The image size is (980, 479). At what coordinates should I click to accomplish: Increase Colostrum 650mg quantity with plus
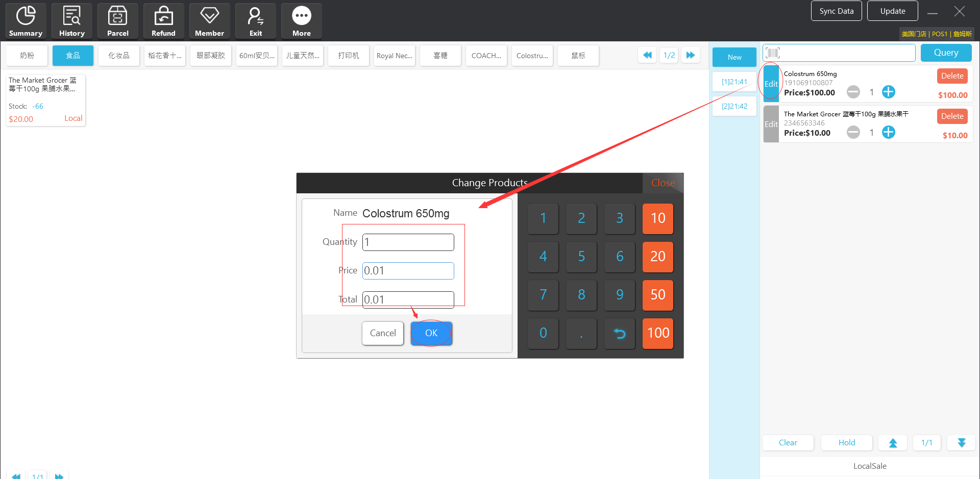(889, 92)
